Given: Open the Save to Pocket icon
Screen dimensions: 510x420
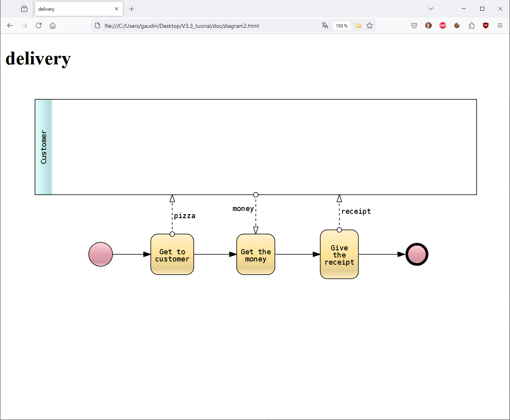Looking at the screenshot, I should pyautogui.click(x=414, y=26).
